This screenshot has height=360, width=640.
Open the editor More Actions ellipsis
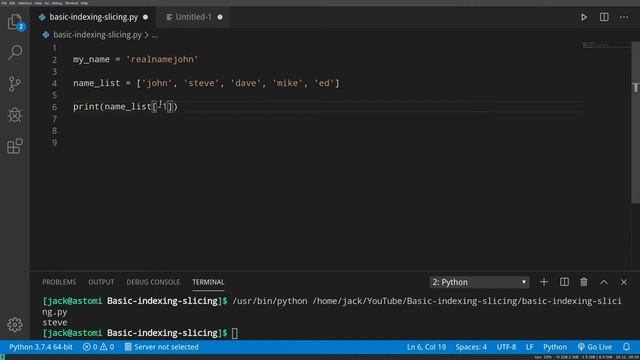tap(624, 18)
